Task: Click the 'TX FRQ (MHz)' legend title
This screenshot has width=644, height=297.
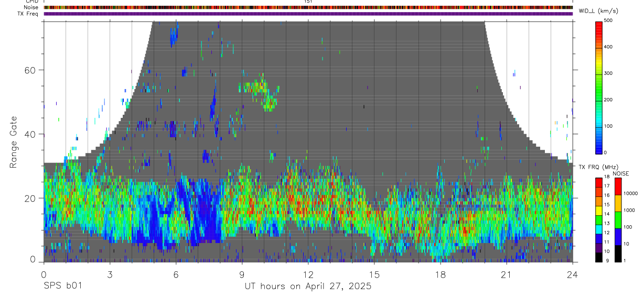Action: coord(598,167)
